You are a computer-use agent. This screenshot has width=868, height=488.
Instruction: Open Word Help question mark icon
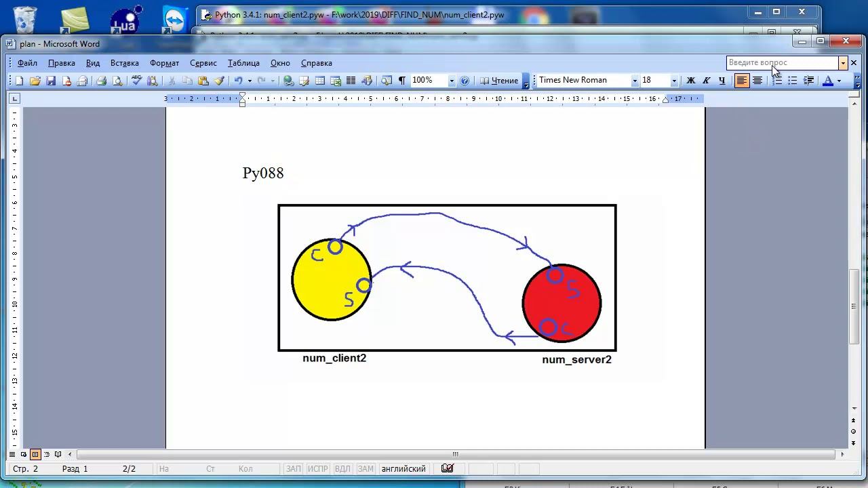coord(465,81)
